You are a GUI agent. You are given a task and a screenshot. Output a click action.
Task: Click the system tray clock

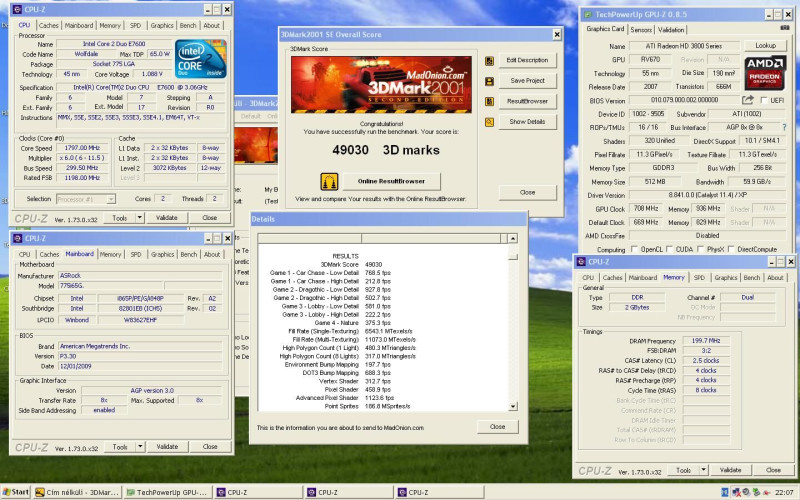tap(784, 492)
